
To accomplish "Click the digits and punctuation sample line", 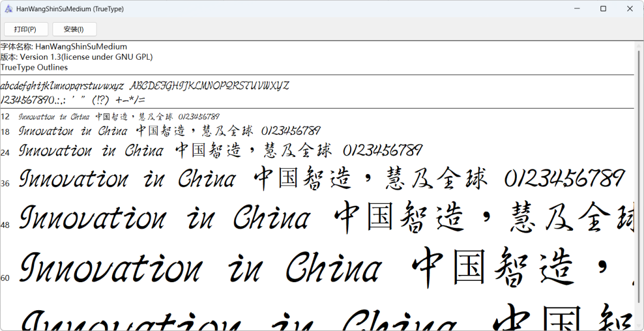I will coord(73,100).
